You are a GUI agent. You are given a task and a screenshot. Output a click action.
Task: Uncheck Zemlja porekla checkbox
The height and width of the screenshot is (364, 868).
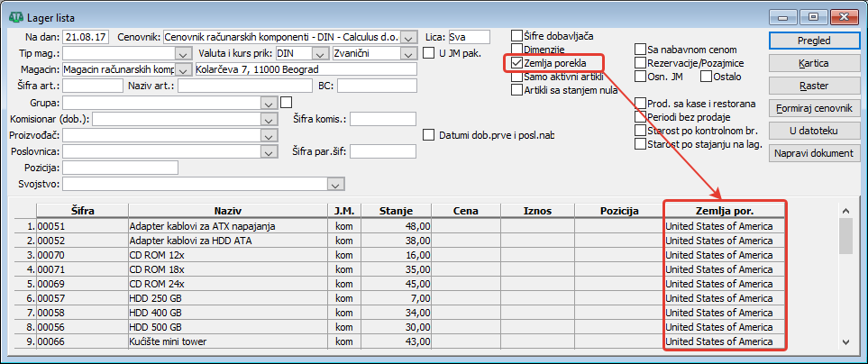click(x=516, y=63)
